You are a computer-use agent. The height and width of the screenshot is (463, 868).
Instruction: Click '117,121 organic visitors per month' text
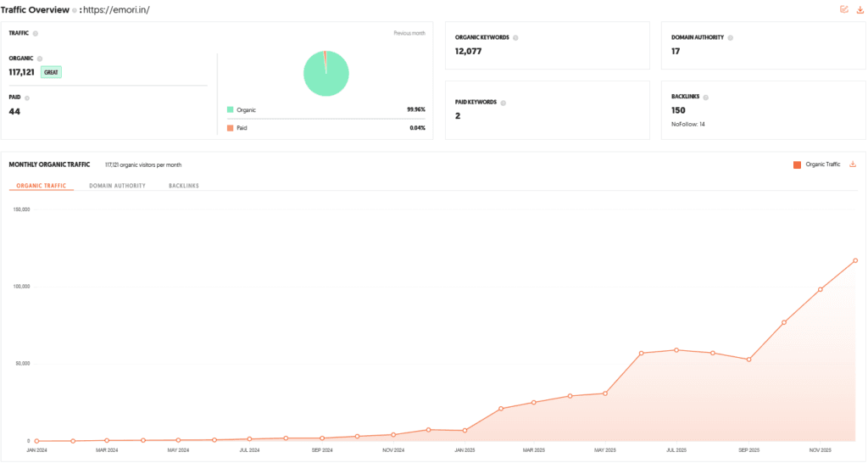coord(143,165)
